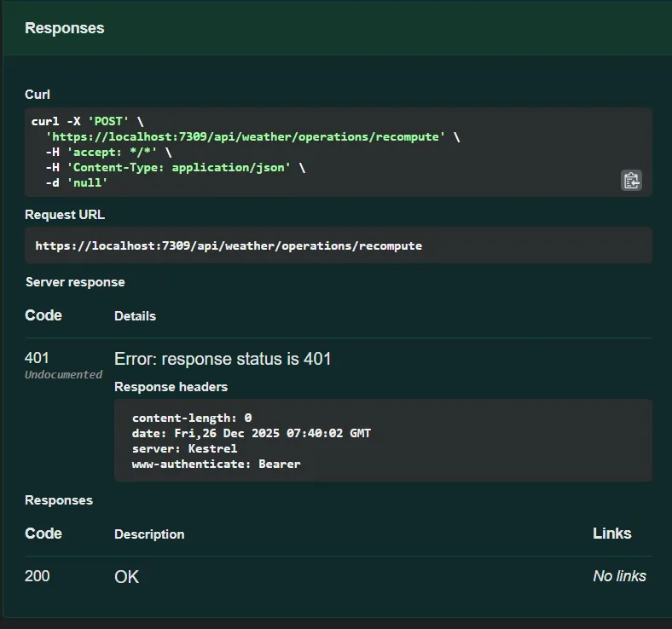
Task: Select the Content-Type application/json line
Action: click(x=176, y=167)
